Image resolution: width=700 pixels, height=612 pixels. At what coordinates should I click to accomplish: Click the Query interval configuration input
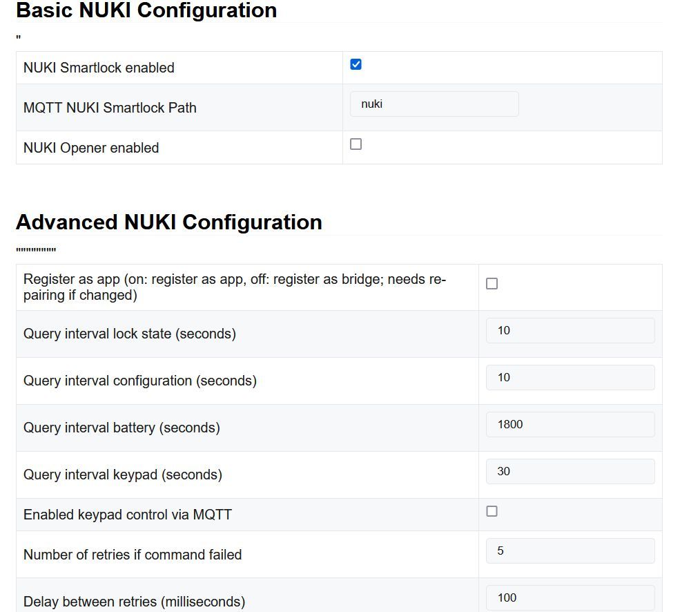click(570, 377)
